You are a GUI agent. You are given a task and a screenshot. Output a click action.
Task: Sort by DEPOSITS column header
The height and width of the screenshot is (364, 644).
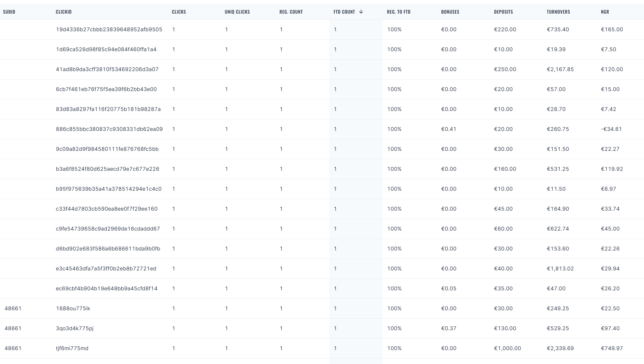503,12
